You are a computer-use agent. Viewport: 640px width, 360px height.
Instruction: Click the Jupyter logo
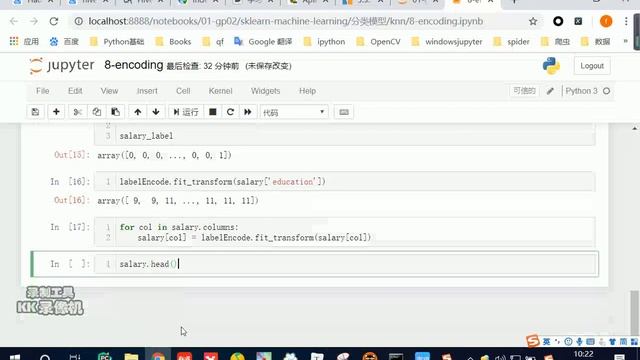tap(62, 65)
